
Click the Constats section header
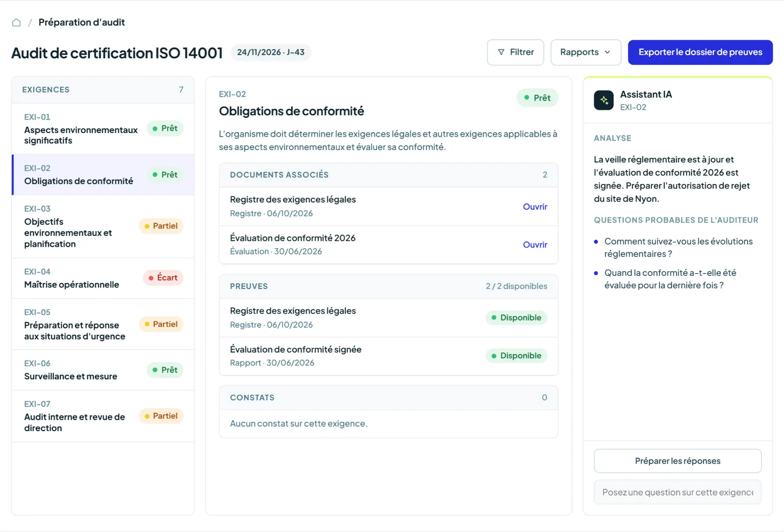coord(389,397)
